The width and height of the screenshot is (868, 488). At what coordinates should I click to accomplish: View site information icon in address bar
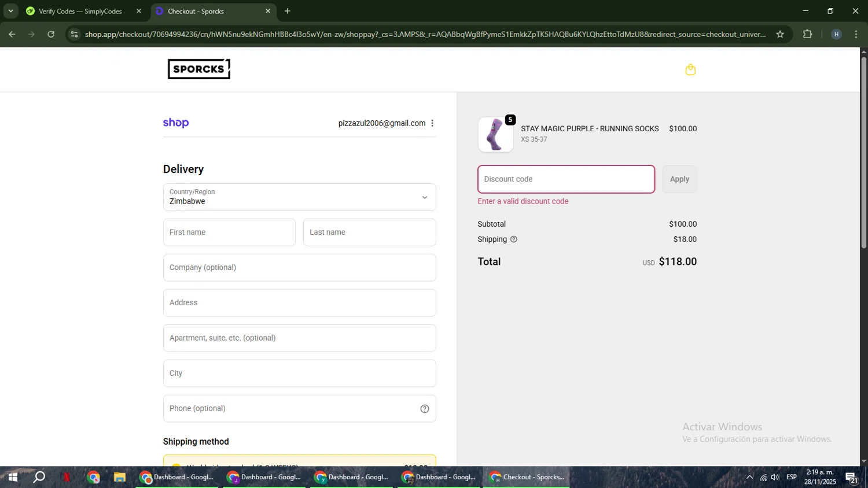pyautogui.click(x=74, y=34)
